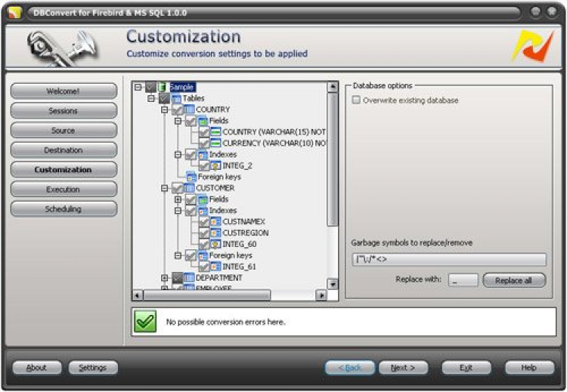This screenshot has width=567, height=392.
Task: Click the Indexes icon under CUSTOMER
Action: [203, 211]
